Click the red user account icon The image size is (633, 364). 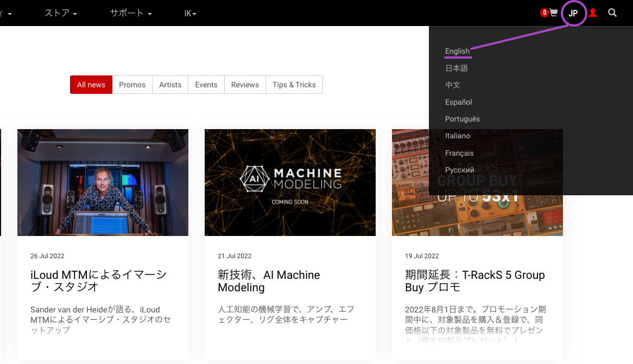click(593, 13)
